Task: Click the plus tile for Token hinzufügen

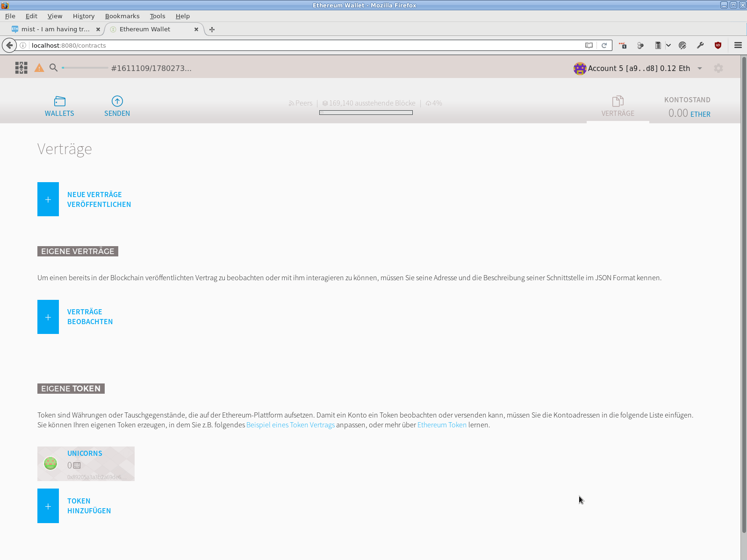Action: coord(48,506)
